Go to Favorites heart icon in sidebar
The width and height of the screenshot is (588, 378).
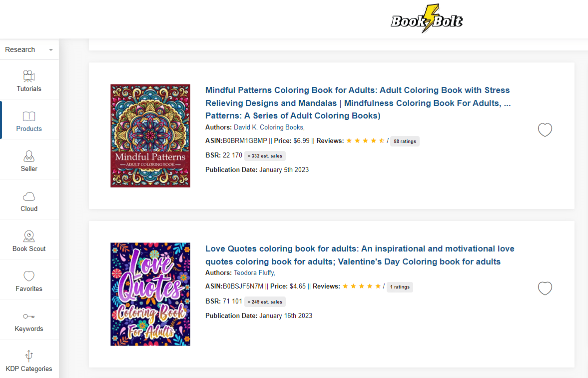[x=29, y=276]
